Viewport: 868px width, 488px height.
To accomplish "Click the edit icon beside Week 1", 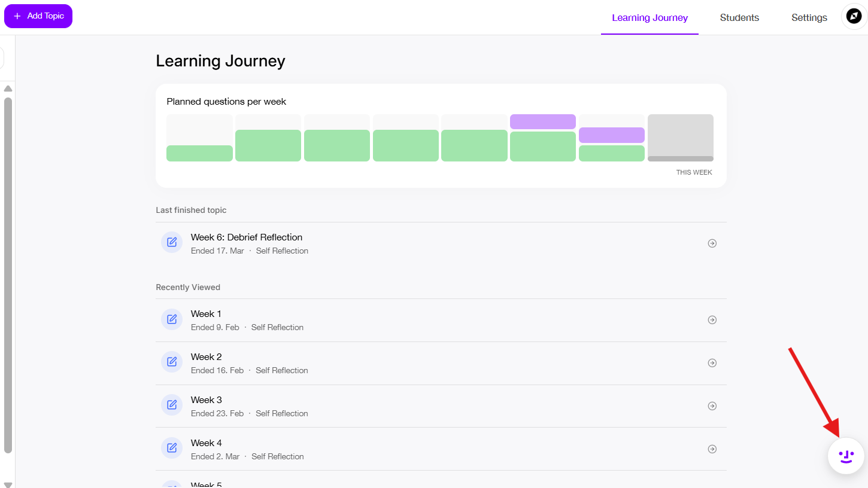I will pyautogui.click(x=172, y=319).
